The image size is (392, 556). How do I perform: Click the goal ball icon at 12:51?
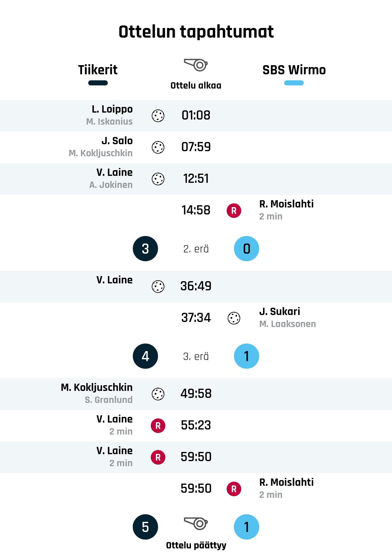[158, 179]
